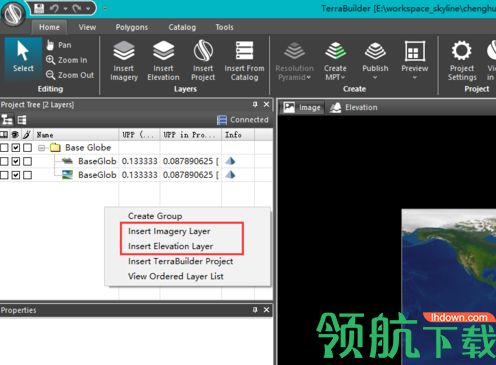
Task: Switch project tree to list view icon
Action: pos(22,120)
